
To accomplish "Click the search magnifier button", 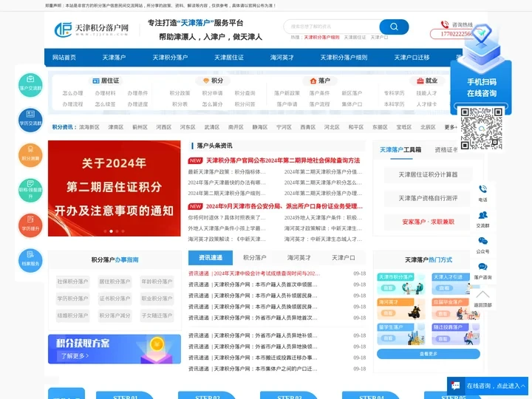I will point(394,27).
